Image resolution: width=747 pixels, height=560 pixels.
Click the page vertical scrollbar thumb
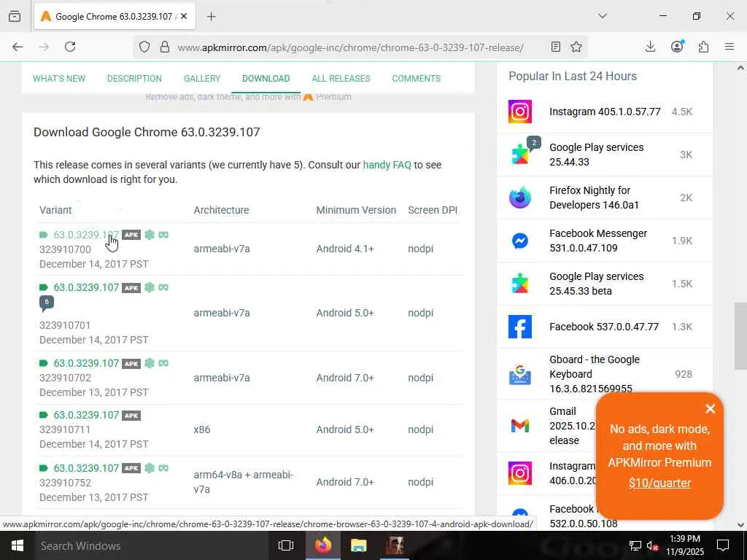click(x=740, y=335)
